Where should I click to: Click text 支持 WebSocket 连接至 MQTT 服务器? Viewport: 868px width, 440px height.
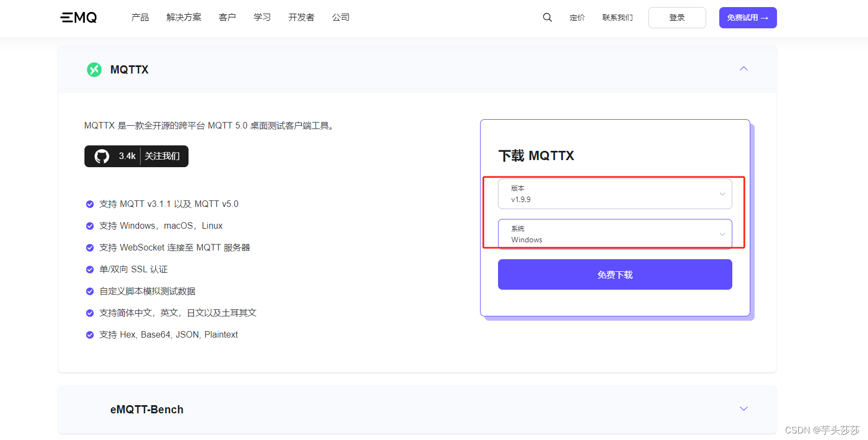point(174,248)
